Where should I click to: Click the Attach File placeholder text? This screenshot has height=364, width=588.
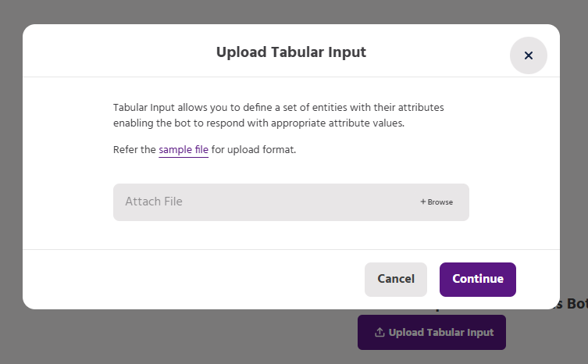pyautogui.click(x=154, y=202)
